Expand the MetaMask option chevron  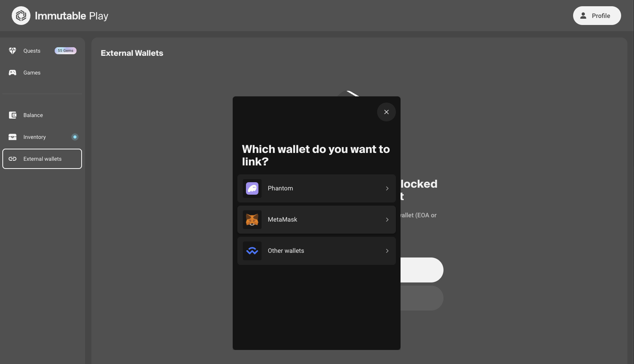[387, 220]
